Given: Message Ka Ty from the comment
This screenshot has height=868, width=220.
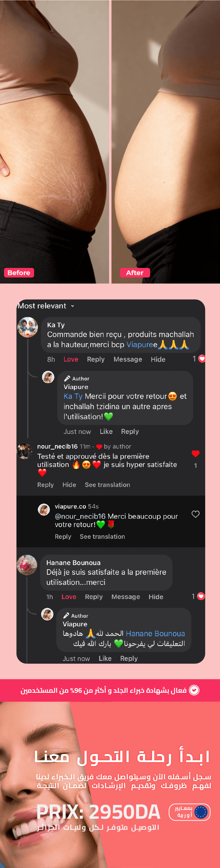Looking at the screenshot, I should [127, 359].
